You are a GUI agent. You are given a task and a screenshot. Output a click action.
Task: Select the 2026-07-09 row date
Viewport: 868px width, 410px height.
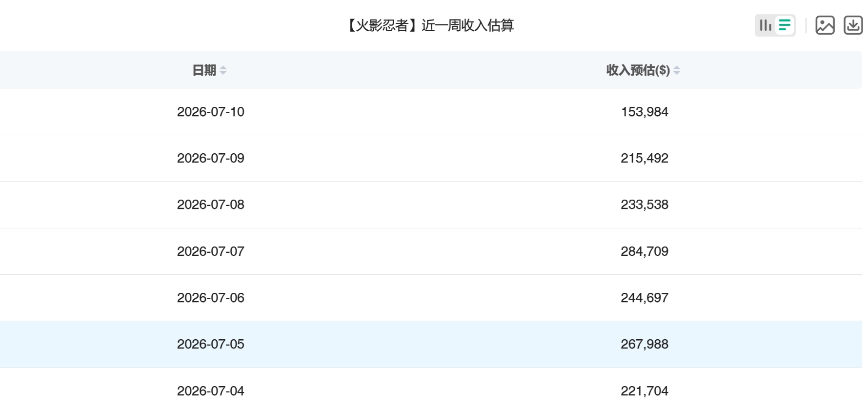211,158
